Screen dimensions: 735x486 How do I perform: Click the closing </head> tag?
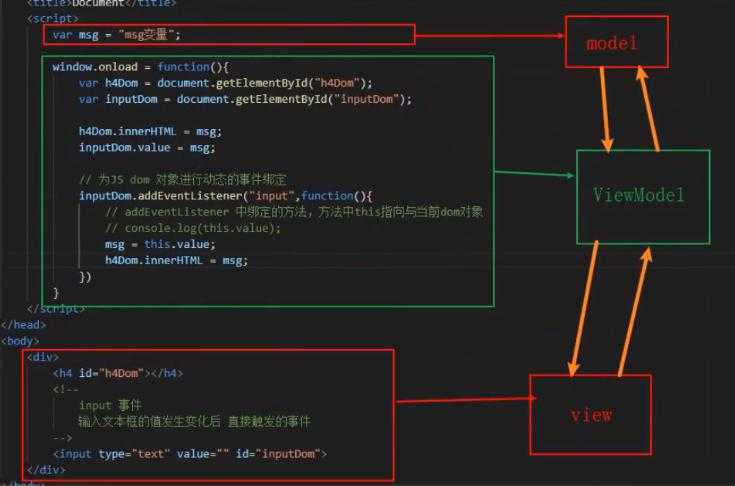(23, 325)
